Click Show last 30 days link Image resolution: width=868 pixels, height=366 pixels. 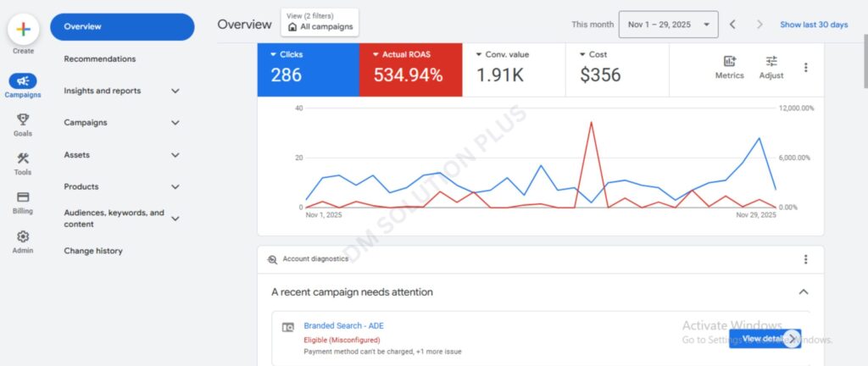coord(814,25)
